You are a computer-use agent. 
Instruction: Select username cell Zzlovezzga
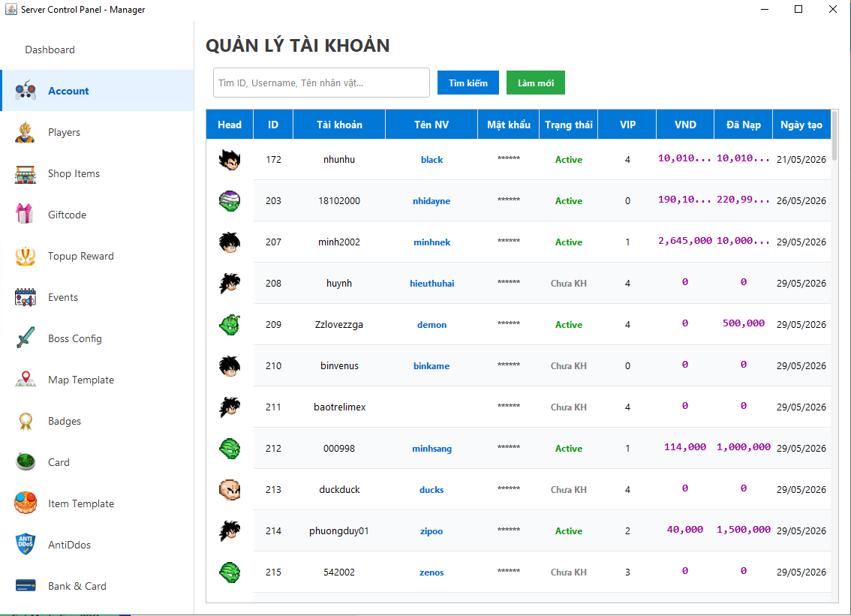339,325
